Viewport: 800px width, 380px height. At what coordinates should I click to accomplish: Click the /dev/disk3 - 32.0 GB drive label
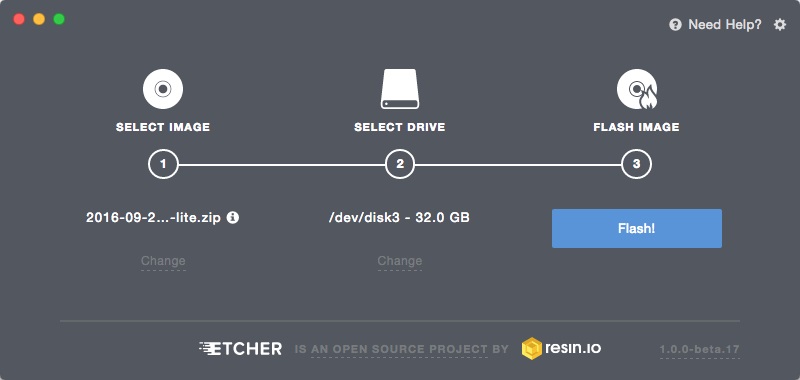[399, 218]
